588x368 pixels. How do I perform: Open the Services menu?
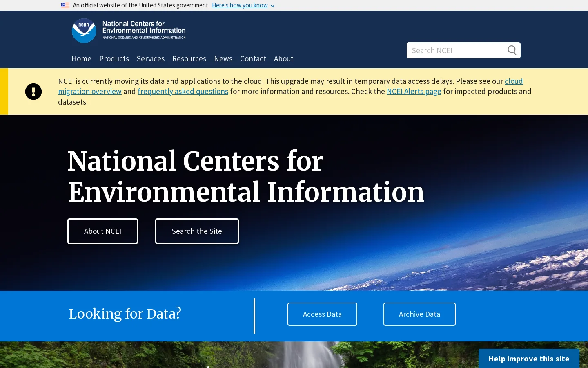coord(151,58)
